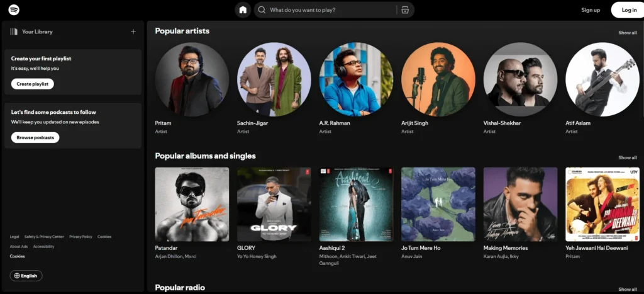This screenshot has height=294, width=644.
Task: Open the English language selector
Action: pyautogui.click(x=26, y=276)
